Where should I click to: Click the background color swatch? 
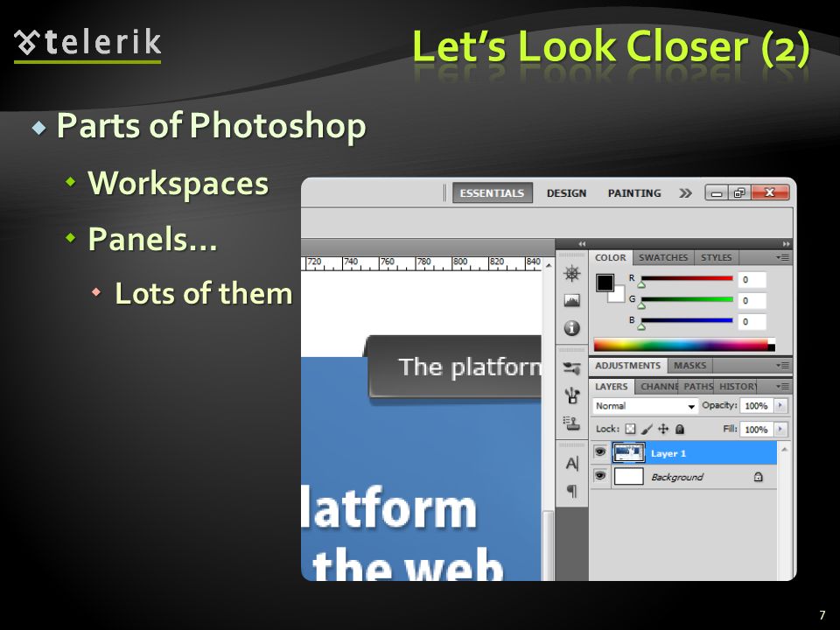click(619, 297)
